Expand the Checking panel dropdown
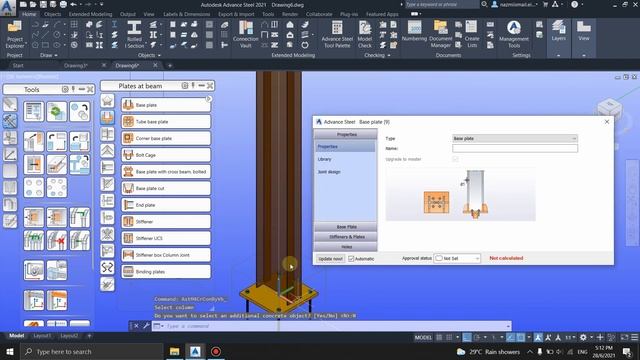640x360 pixels. point(377,55)
